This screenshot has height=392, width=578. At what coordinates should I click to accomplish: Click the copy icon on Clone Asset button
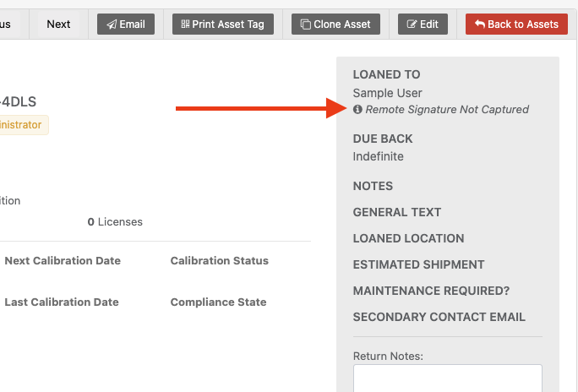click(x=305, y=24)
